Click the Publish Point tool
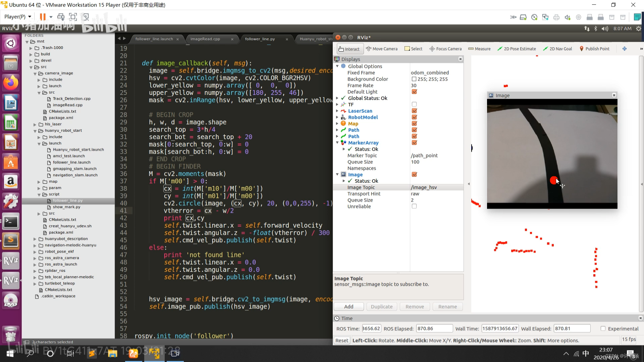This screenshot has height=362, width=644. [x=594, y=49]
